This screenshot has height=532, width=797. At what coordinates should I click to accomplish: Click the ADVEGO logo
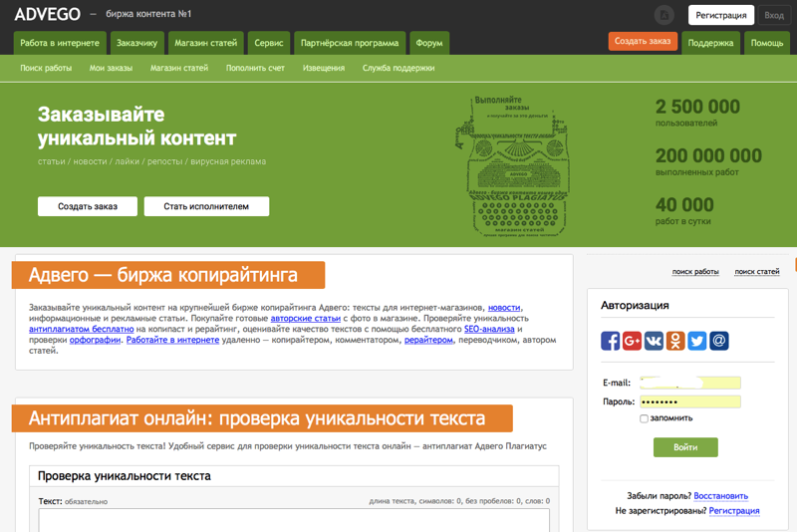click(47, 14)
